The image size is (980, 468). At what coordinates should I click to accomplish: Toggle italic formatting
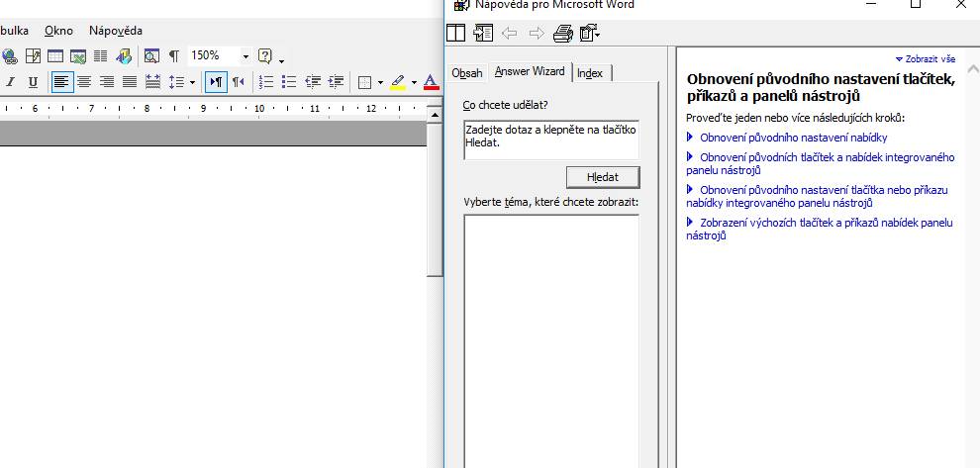pyautogui.click(x=11, y=82)
